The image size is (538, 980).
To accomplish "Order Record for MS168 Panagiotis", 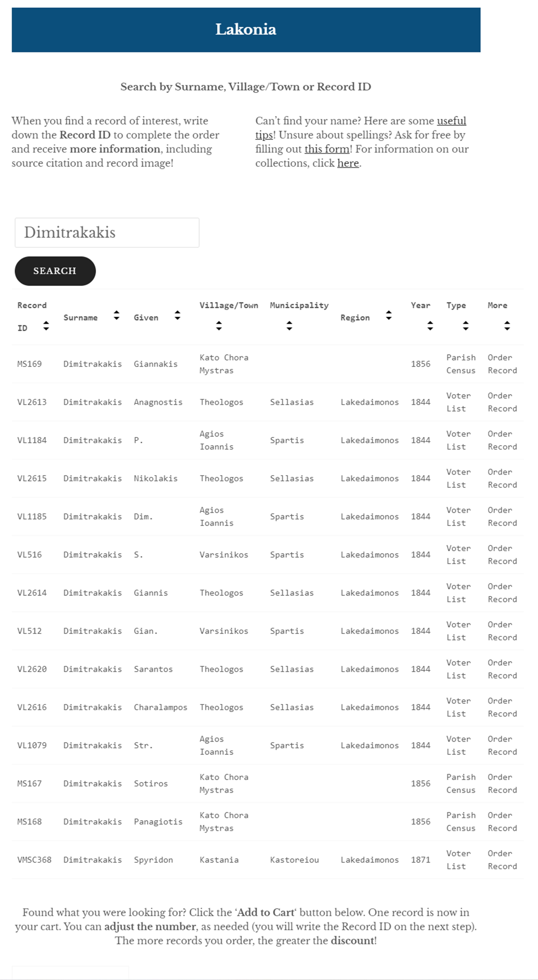I will click(x=502, y=822).
